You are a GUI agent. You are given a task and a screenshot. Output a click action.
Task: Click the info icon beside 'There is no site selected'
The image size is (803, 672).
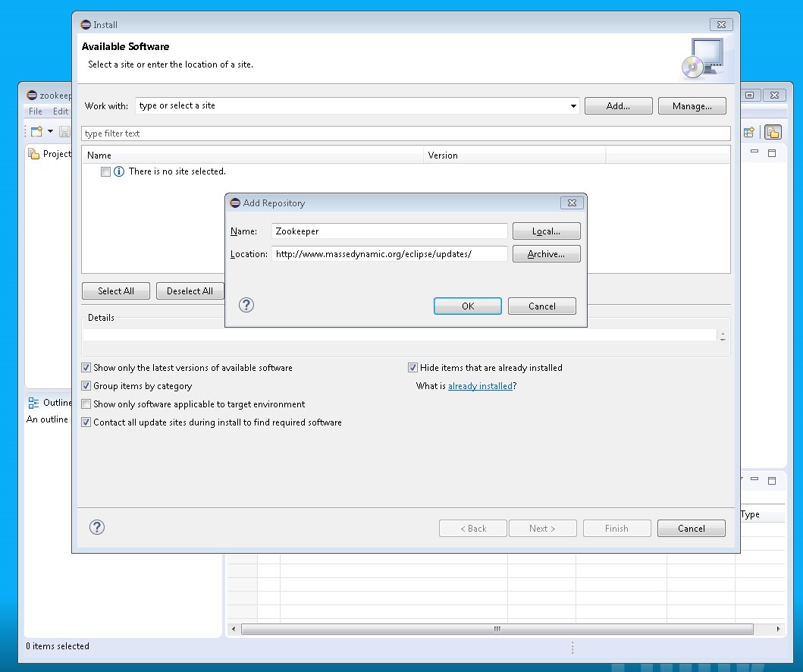(119, 172)
